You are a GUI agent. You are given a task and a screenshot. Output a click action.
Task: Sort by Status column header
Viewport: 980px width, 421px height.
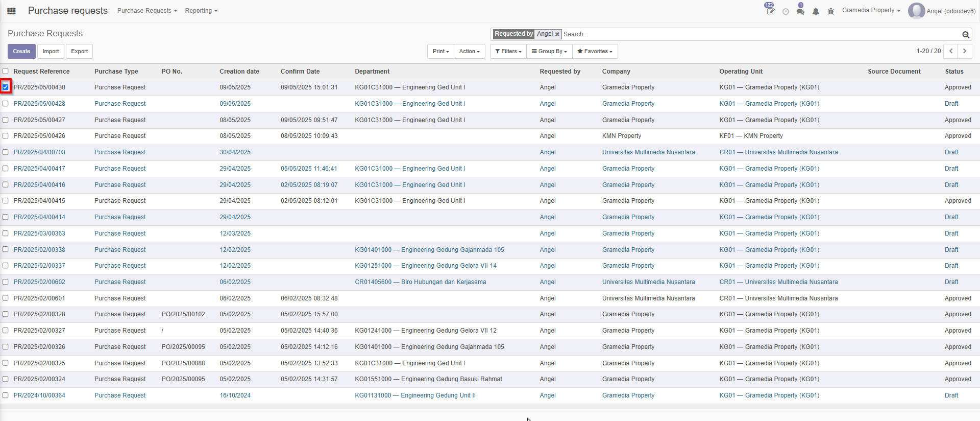954,72
